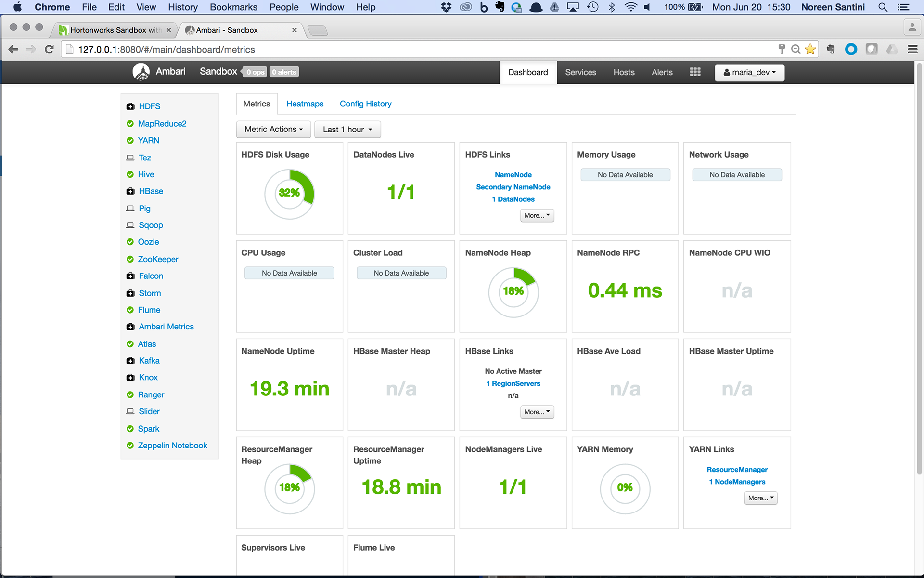The image size is (924, 578).
Task: Click the Evernote extension icon in Chrome toolbar
Action: tap(831, 49)
